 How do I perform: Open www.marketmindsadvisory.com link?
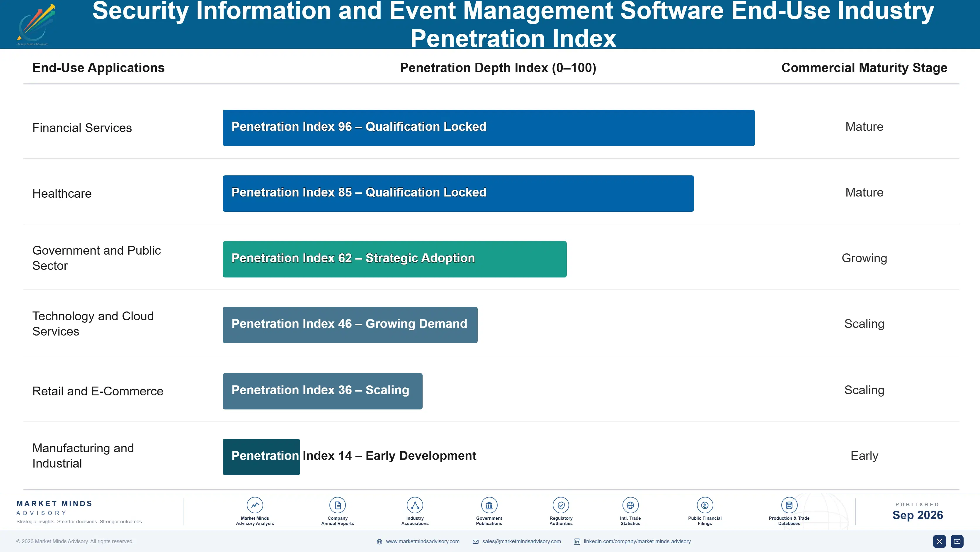[423, 541]
